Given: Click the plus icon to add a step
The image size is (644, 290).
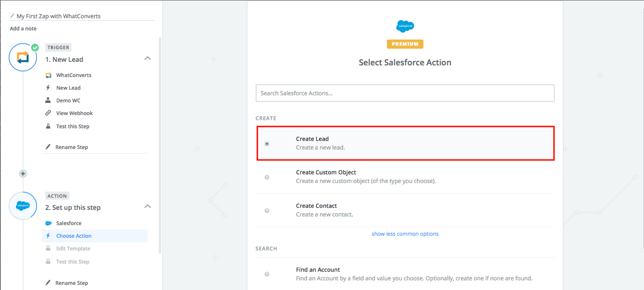Looking at the screenshot, I should pyautogui.click(x=23, y=173).
